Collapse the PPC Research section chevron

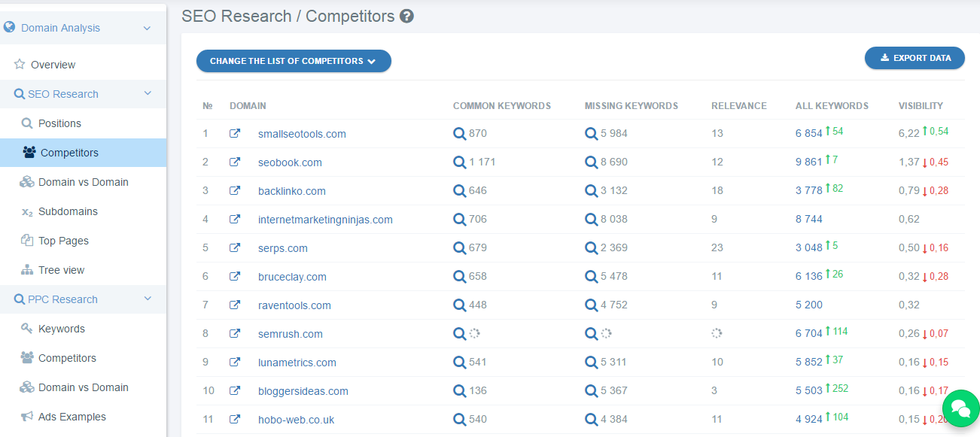(148, 299)
